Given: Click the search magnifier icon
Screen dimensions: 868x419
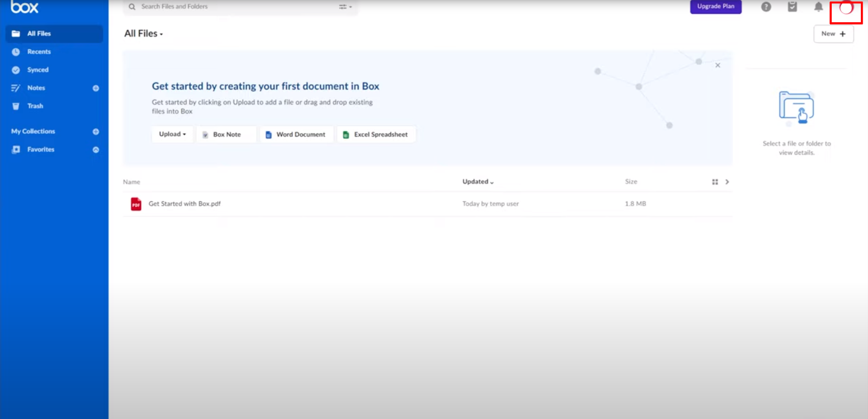Looking at the screenshot, I should point(132,7).
